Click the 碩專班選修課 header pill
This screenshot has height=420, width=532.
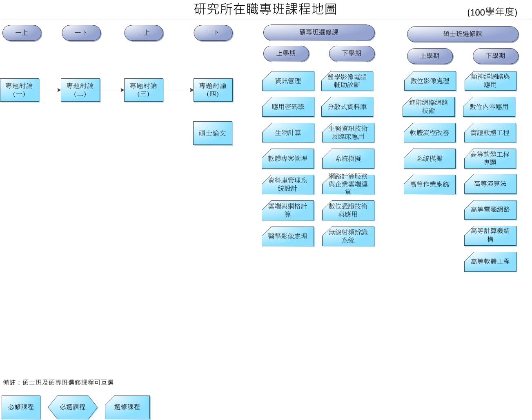coord(318,32)
